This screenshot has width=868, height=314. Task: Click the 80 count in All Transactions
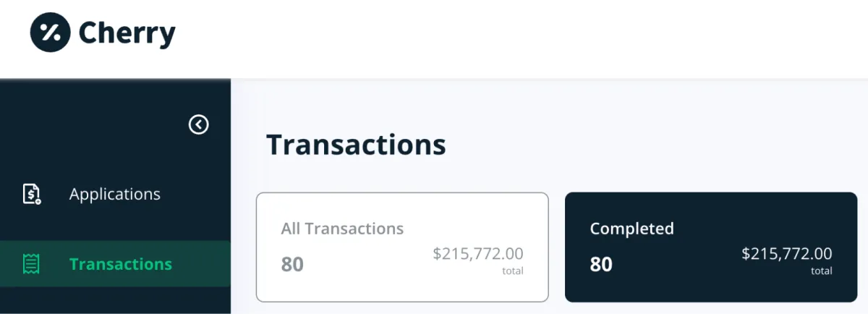point(292,264)
